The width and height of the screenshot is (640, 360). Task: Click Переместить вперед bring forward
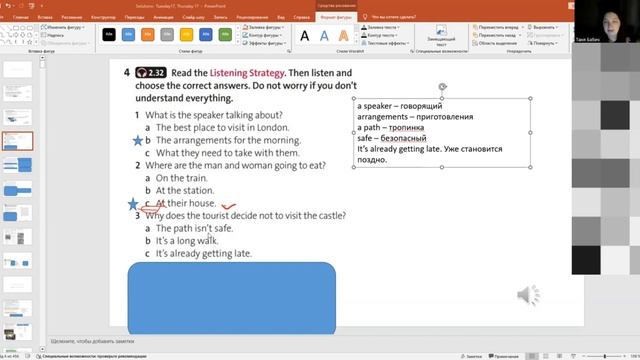[498, 27]
